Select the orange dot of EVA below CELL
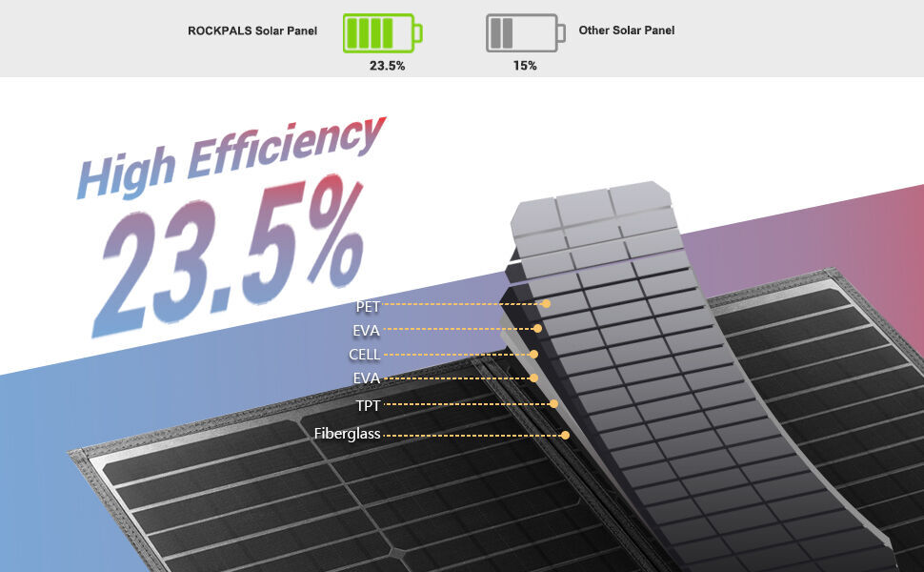 [534, 378]
